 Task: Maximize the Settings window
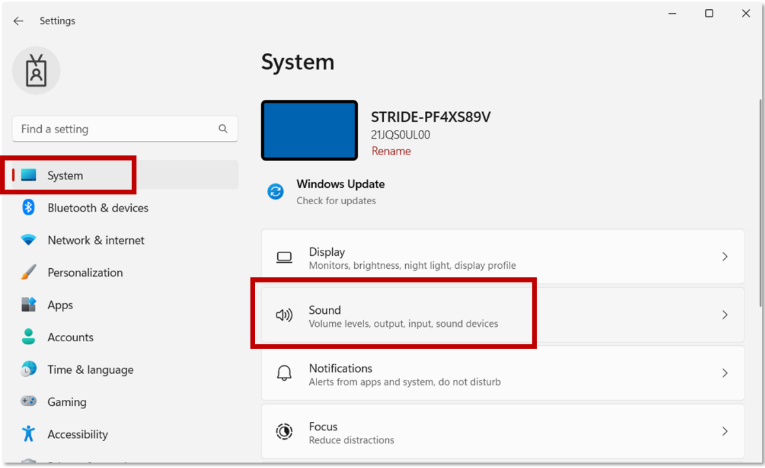[709, 14]
